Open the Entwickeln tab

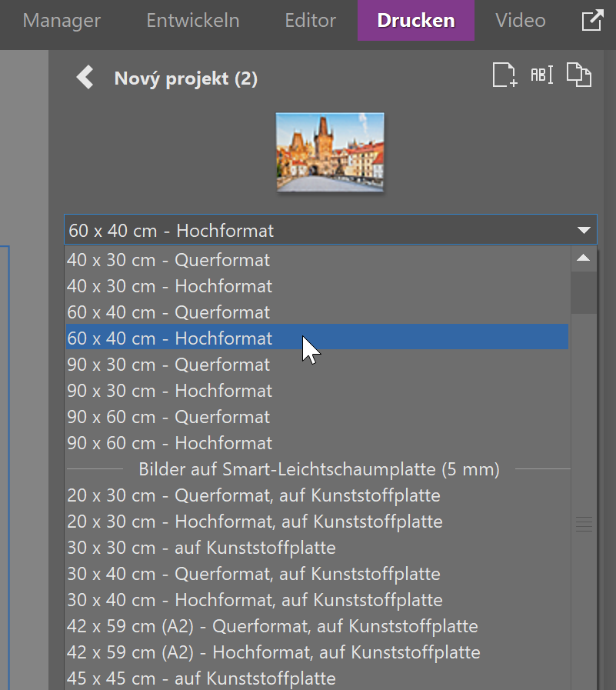[192, 21]
